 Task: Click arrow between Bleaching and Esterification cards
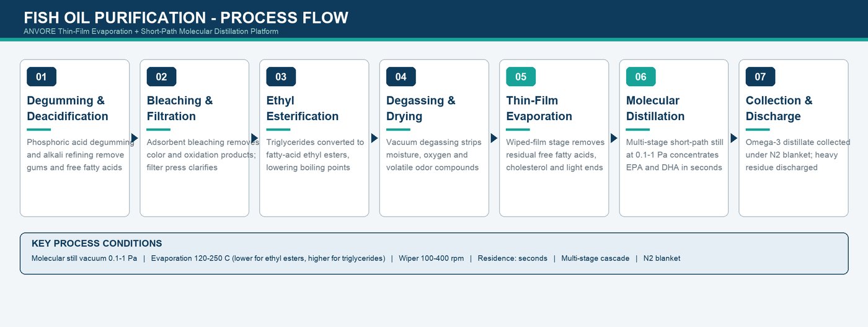pyautogui.click(x=254, y=138)
